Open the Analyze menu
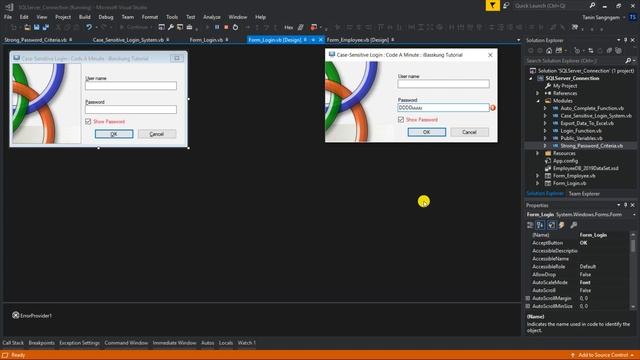The height and width of the screenshot is (360, 640). tap(212, 17)
